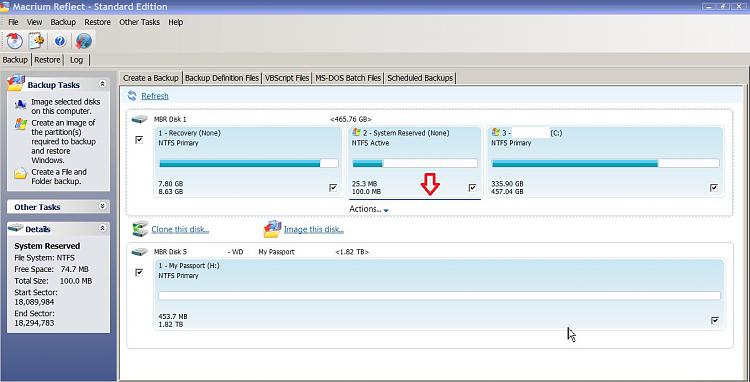Click the Clone this disk link
This screenshot has width=750, height=382.
[x=180, y=229]
